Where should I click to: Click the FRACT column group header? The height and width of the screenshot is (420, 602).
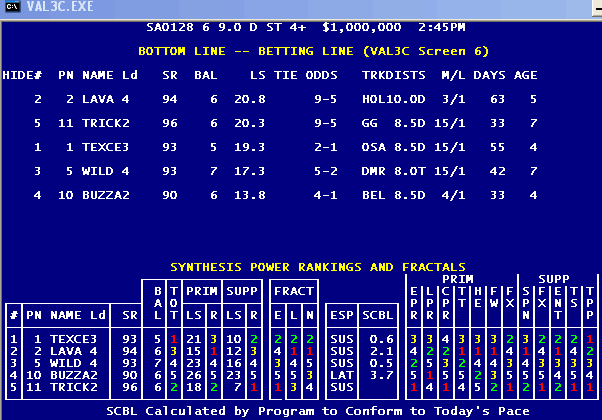294,291
